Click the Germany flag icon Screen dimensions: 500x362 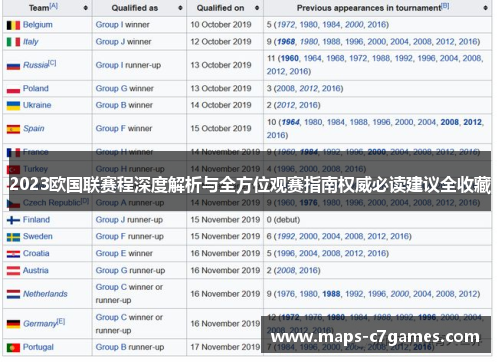[x=13, y=324]
